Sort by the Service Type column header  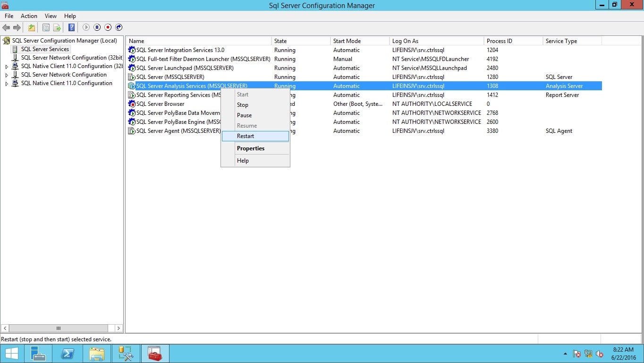573,41
